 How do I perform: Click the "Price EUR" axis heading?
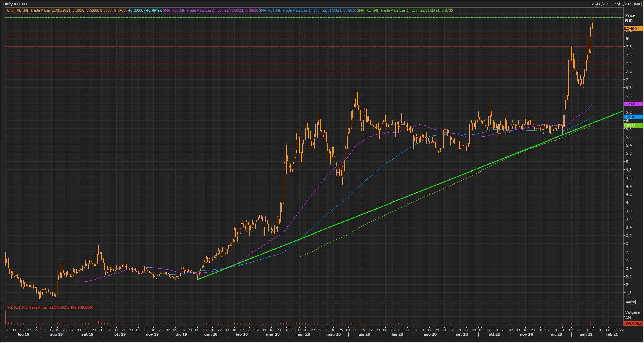(630, 18)
